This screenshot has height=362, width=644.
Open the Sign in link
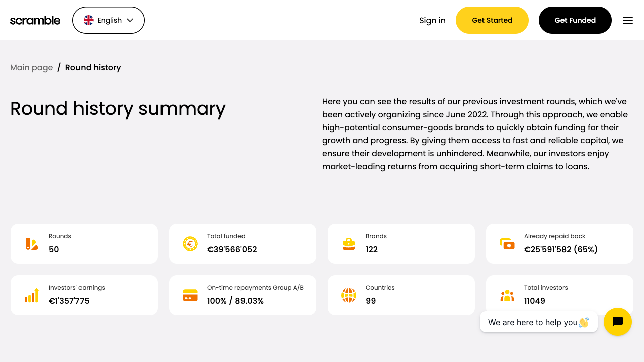(432, 20)
